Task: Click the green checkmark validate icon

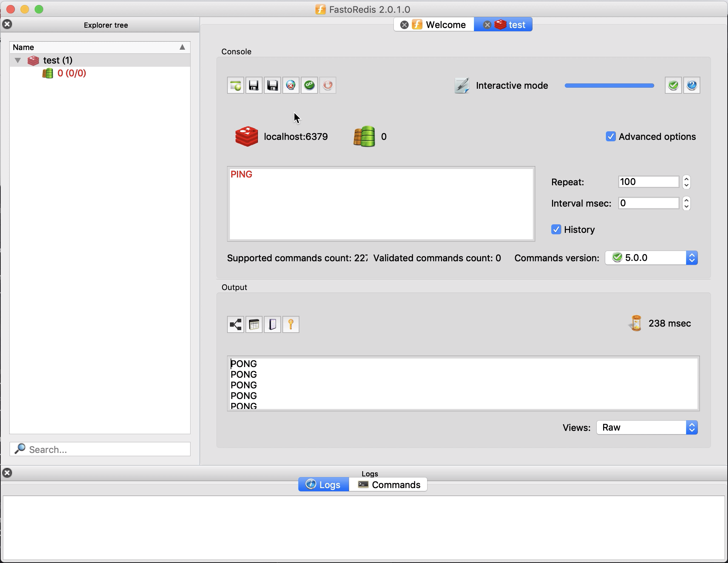Action: (x=673, y=85)
